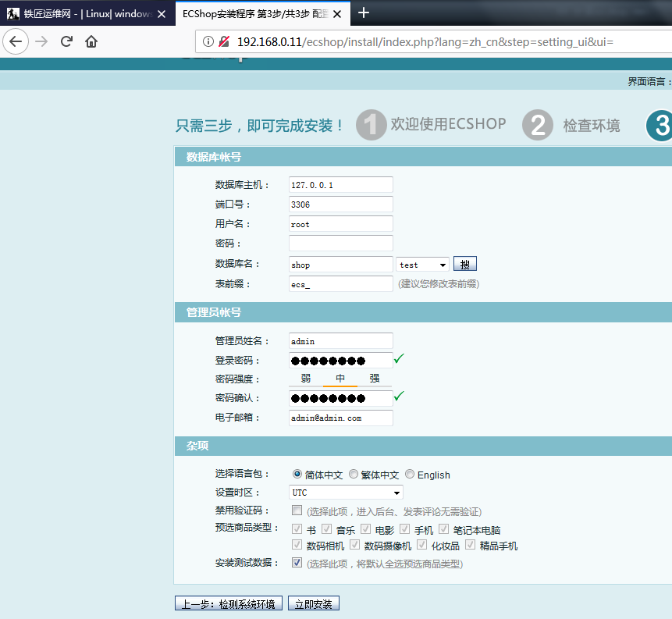Image resolution: width=672 pixels, height=619 pixels.
Task: Open the 设置时区 UTC dropdown
Action: [x=346, y=492]
